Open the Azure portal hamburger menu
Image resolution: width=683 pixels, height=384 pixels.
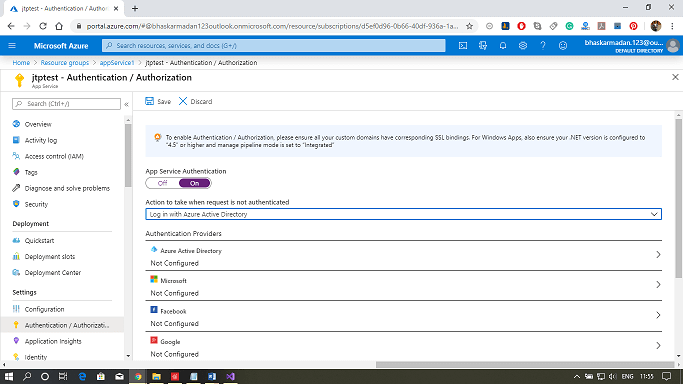coord(12,46)
